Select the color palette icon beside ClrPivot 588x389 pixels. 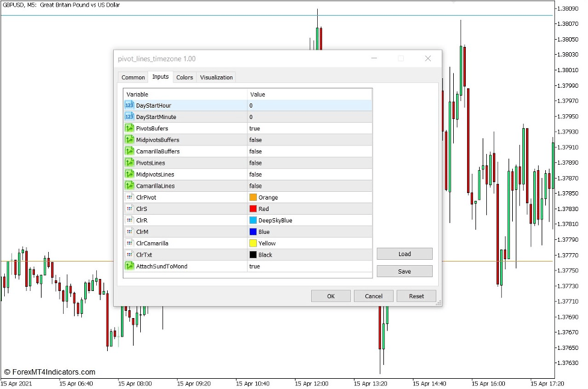[x=128, y=197]
